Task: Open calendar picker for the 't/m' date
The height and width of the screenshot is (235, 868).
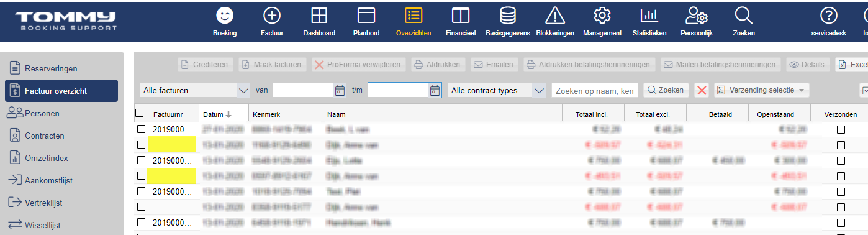Action: pos(434,90)
